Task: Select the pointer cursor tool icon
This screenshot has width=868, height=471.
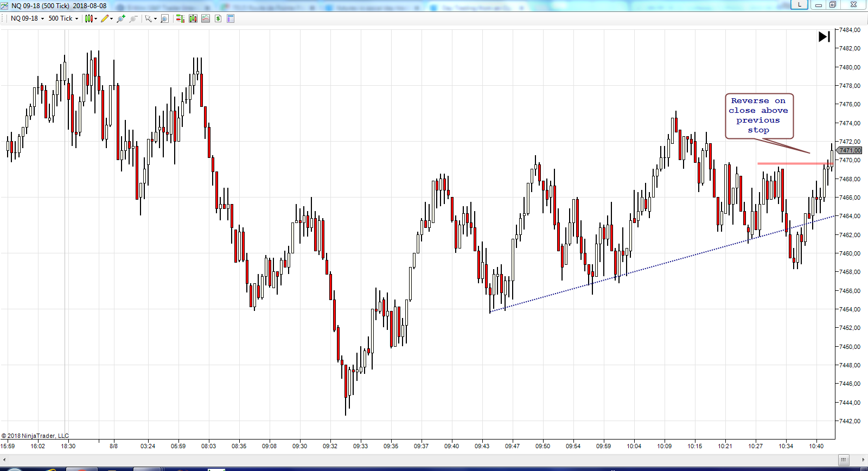Action: [x=148, y=18]
